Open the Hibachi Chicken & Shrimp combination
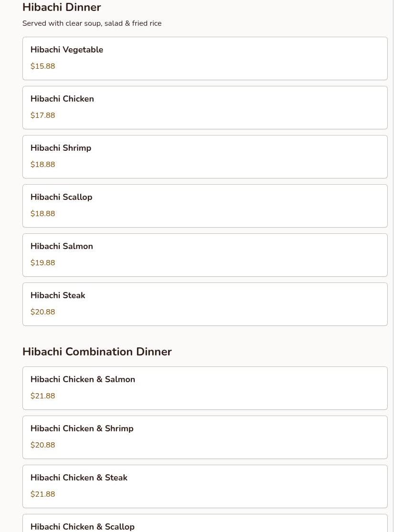The width and height of the screenshot is (403, 532). pos(205,438)
